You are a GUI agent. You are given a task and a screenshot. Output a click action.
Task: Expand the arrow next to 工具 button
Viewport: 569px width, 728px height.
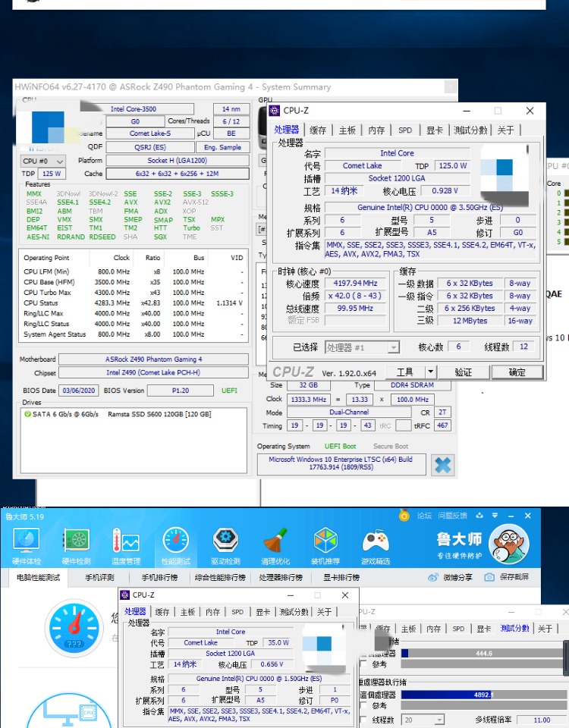tap(431, 372)
